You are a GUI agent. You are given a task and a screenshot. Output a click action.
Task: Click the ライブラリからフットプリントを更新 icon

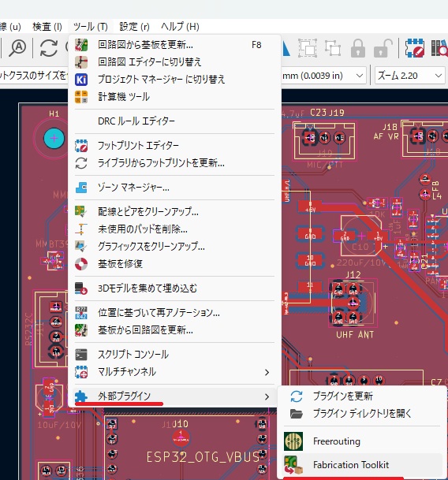[x=81, y=163]
